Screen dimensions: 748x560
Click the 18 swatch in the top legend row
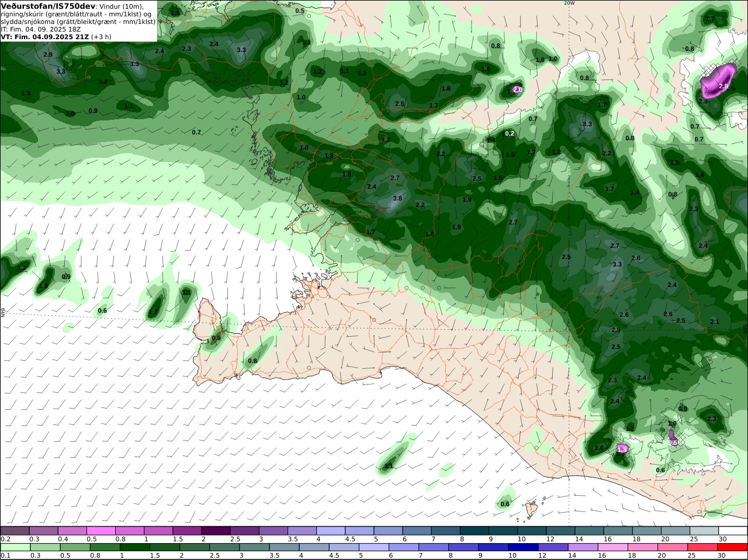[x=646, y=531]
